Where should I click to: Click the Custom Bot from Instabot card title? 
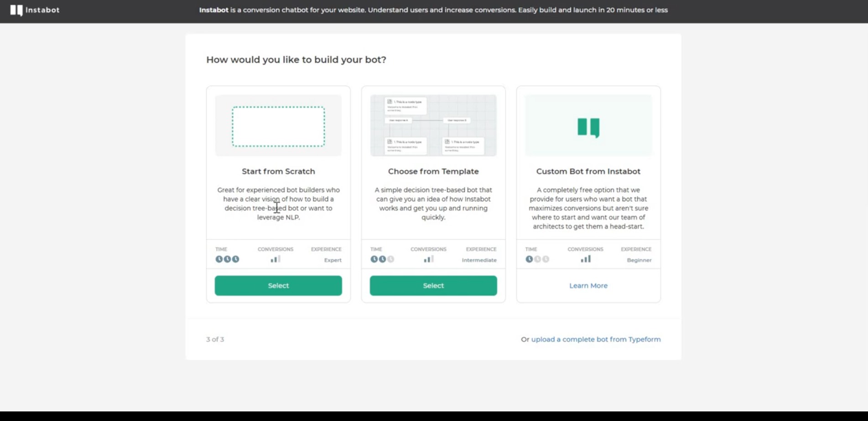point(588,172)
